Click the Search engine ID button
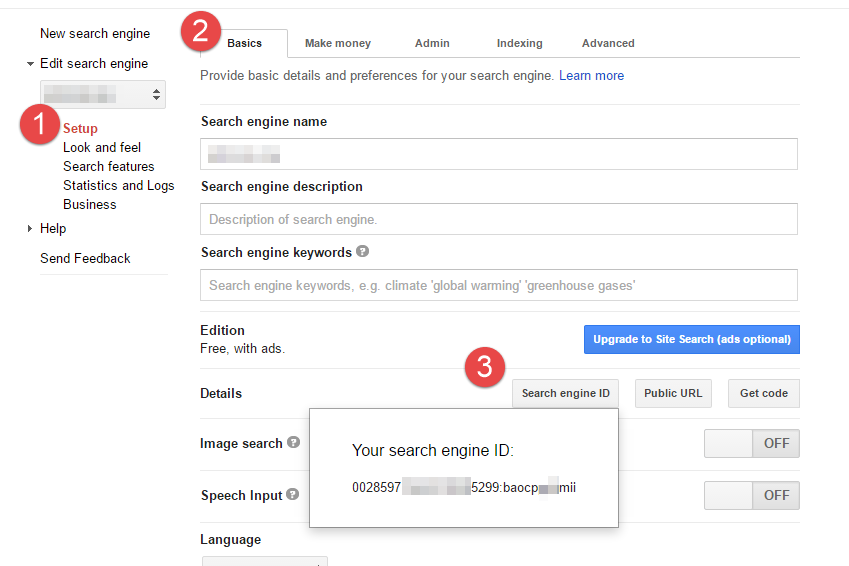The image size is (849, 566). 565,393
